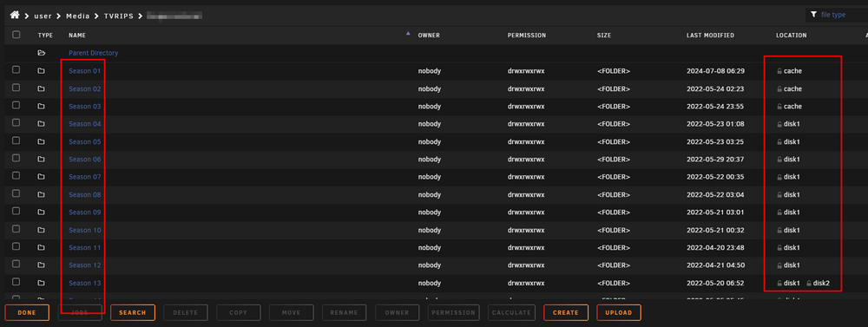This screenshot has height=327, width=868.
Task: Open folder icon for Season 02
Action: coord(41,88)
